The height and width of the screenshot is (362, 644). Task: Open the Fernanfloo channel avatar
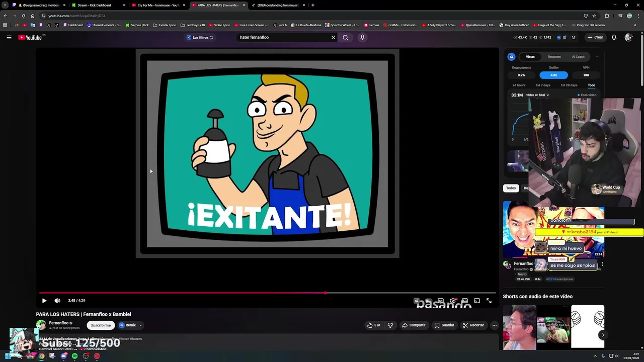point(41,325)
